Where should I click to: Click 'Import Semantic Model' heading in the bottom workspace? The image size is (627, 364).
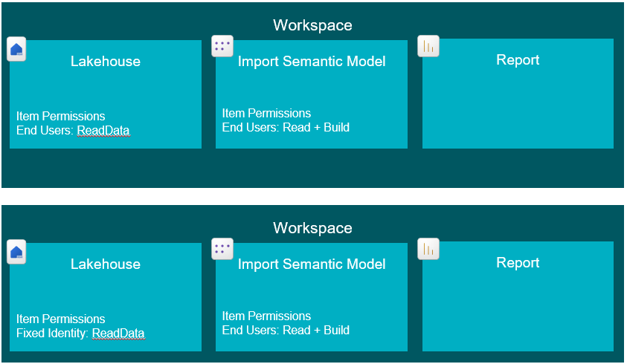[x=312, y=264]
